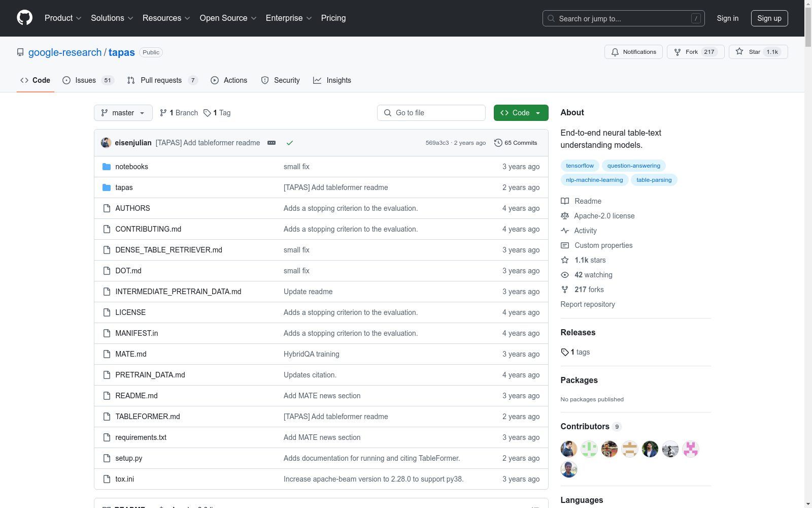This screenshot has height=508, width=812.
Task: Click the Report repository link
Action: (588, 304)
